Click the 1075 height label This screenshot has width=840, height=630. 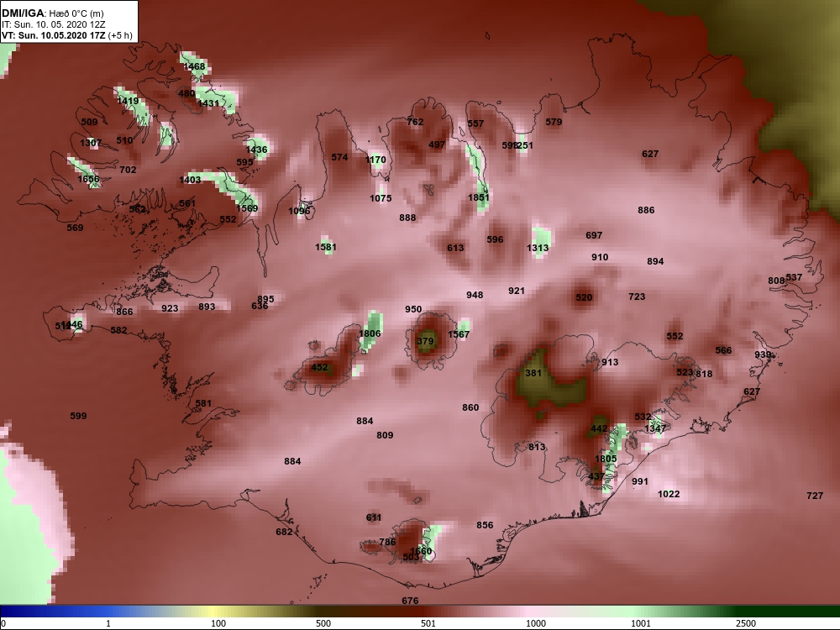point(381,197)
